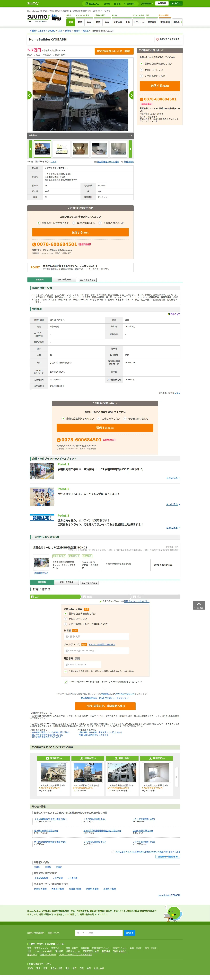
Task: Click the shop photo in 取り扱う店舗 section
Action: (x=41, y=562)
